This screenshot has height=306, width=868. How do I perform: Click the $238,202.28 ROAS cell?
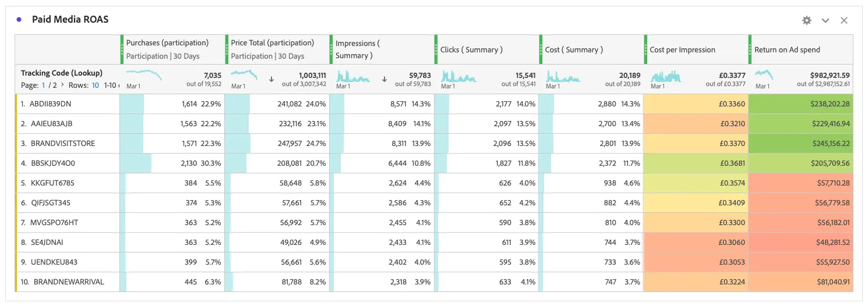tap(801, 104)
